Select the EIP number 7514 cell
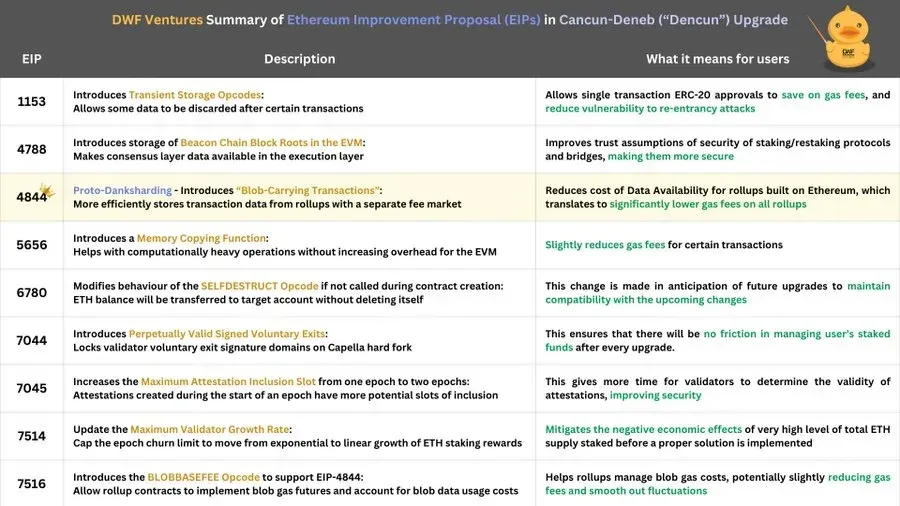This screenshot has width=900, height=506. 32,436
